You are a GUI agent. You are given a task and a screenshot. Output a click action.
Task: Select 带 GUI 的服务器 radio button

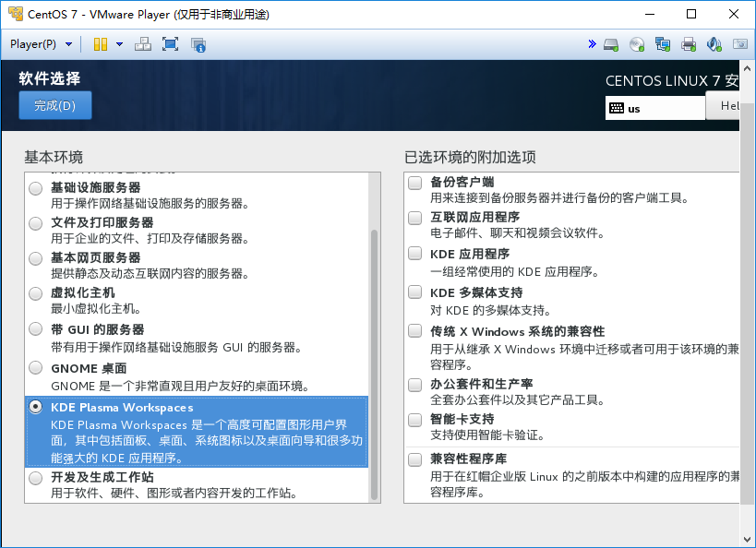click(36, 328)
